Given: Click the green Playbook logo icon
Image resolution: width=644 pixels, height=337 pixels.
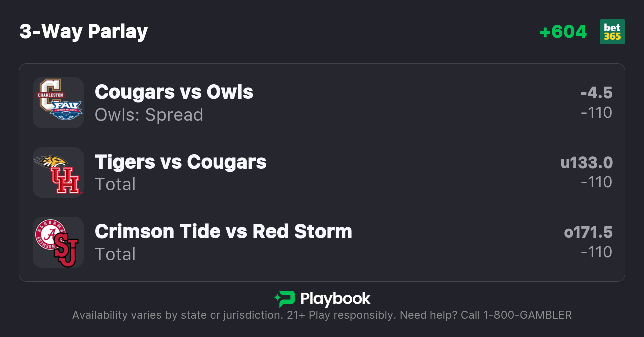Looking at the screenshot, I should point(285,299).
